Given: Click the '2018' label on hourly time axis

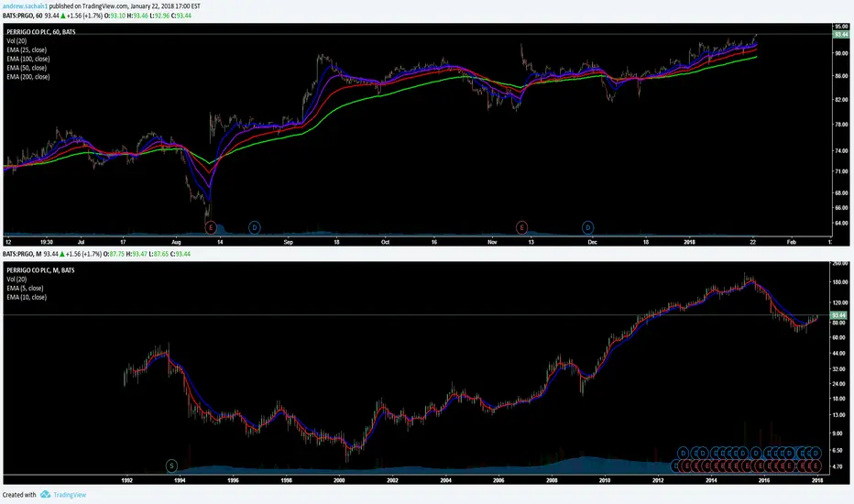Looking at the screenshot, I should pyautogui.click(x=689, y=242).
